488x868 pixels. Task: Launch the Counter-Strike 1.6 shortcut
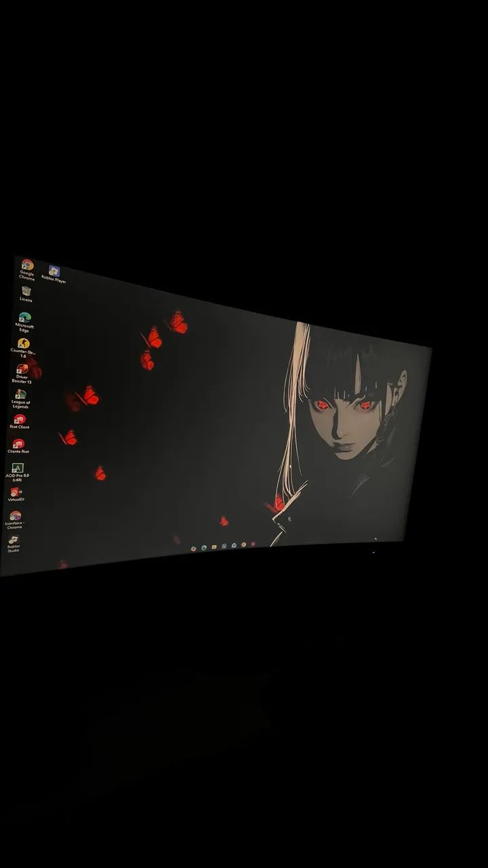23,348
